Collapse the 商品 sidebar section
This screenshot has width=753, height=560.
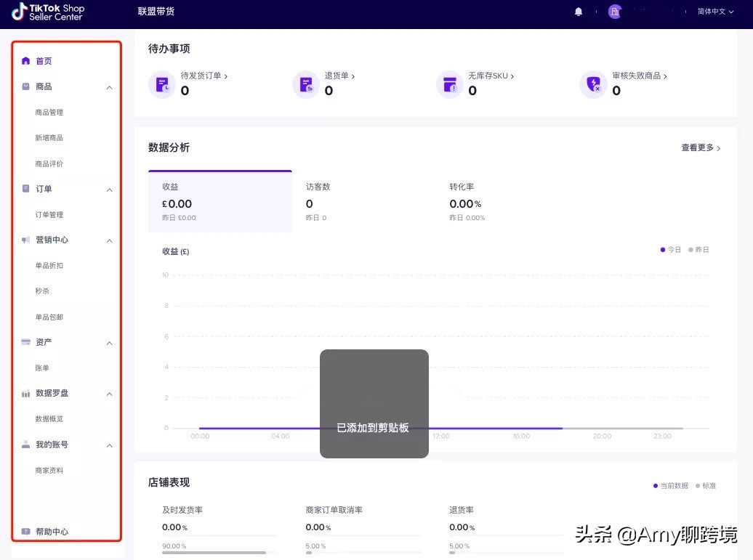109,86
